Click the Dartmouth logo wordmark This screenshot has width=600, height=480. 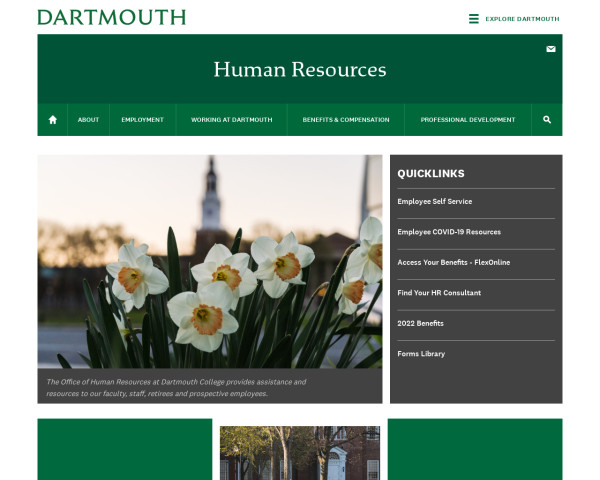pyautogui.click(x=111, y=18)
